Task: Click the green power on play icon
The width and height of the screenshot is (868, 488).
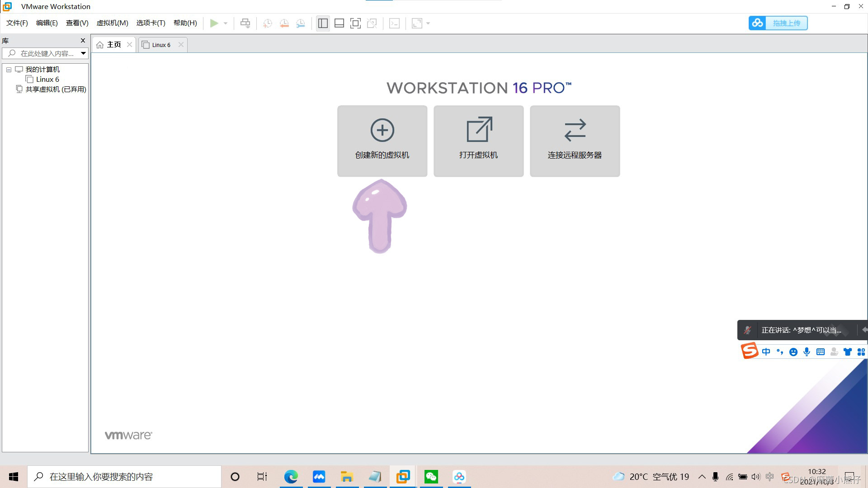Action: [x=214, y=23]
